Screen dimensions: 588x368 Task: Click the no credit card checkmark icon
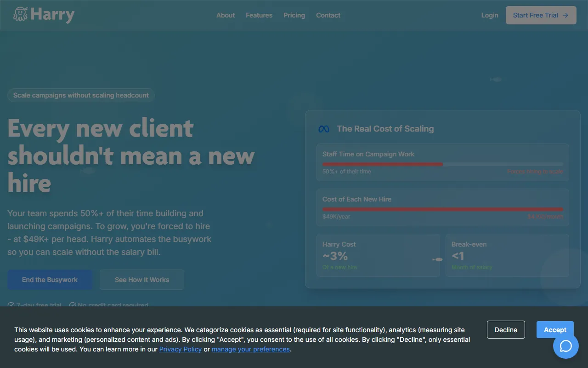click(73, 305)
